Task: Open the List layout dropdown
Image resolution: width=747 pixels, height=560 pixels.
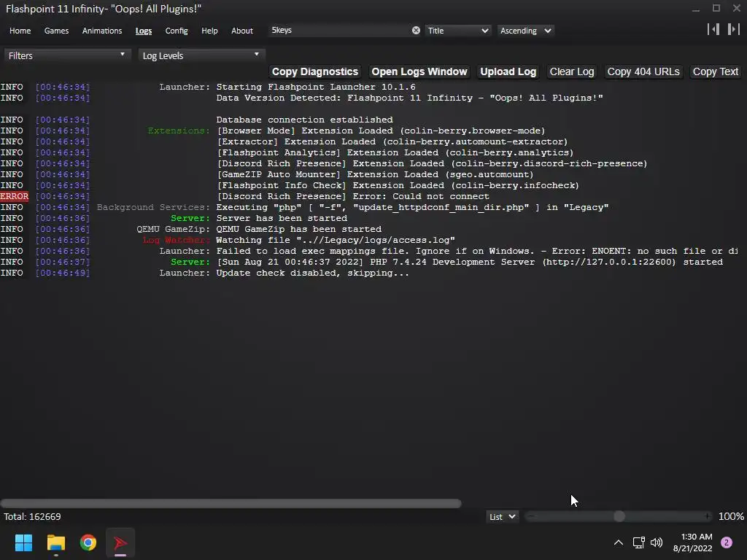Action: pos(502,517)
